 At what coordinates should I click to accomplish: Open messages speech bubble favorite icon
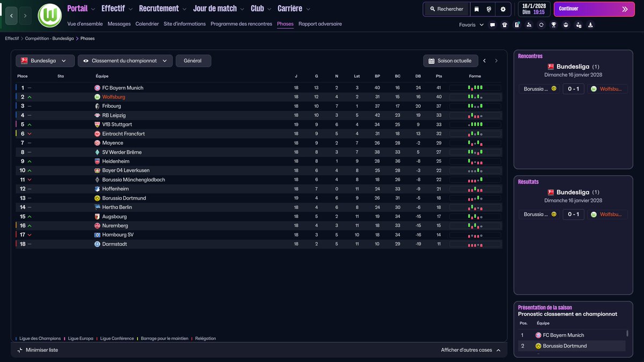click(x=492, y=25)
